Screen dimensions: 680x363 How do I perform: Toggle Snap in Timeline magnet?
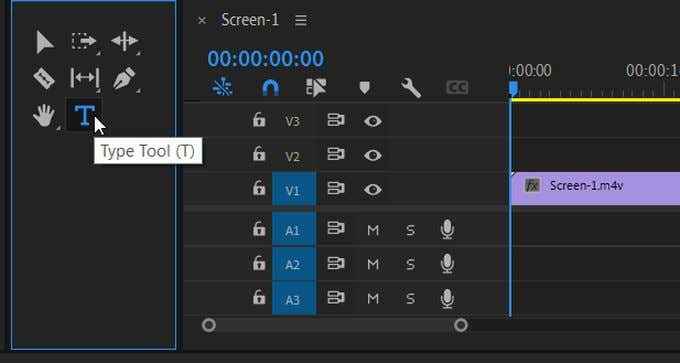tap(271, 88)
